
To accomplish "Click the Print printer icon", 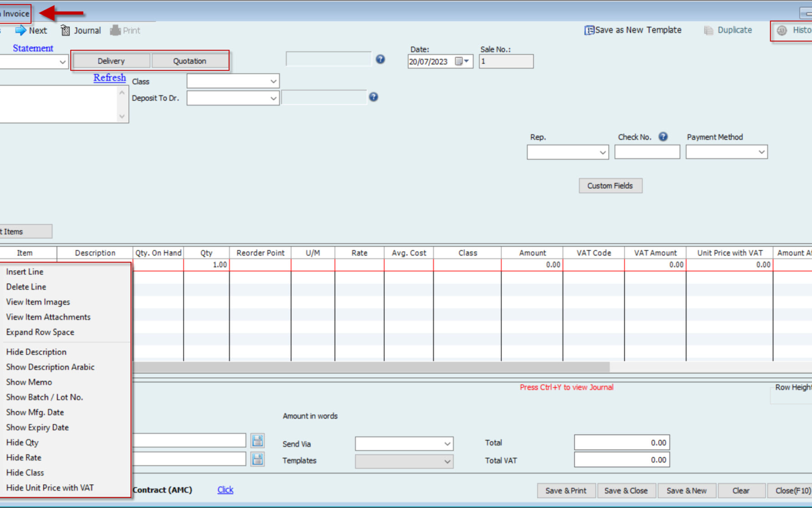I will pyautogui.click(x=115, y=30).
